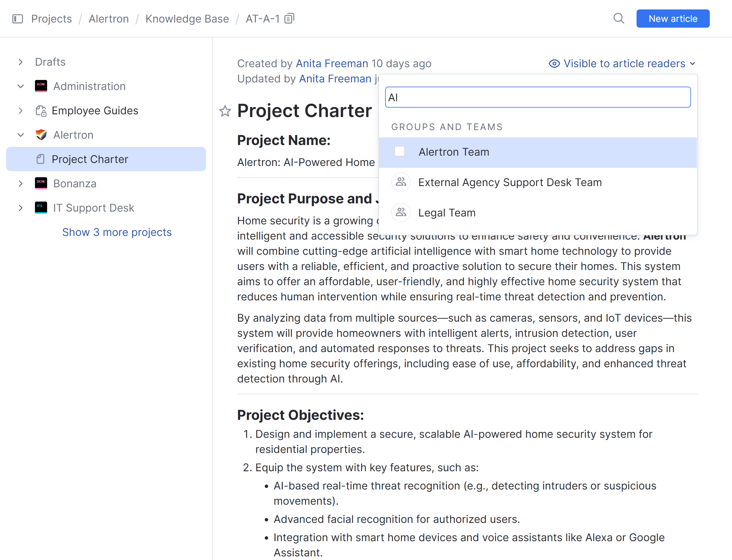Click the Bonanza project BON avatar
This screenshot has height=560, width=732.
click(41, 183)
